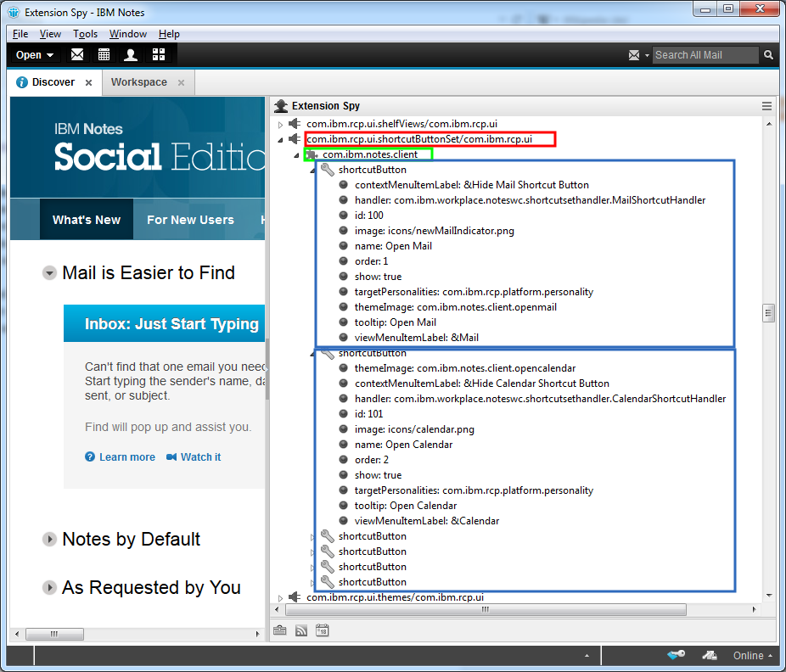Open the Calendar icon in toolbar

click(x=104, y=55)
